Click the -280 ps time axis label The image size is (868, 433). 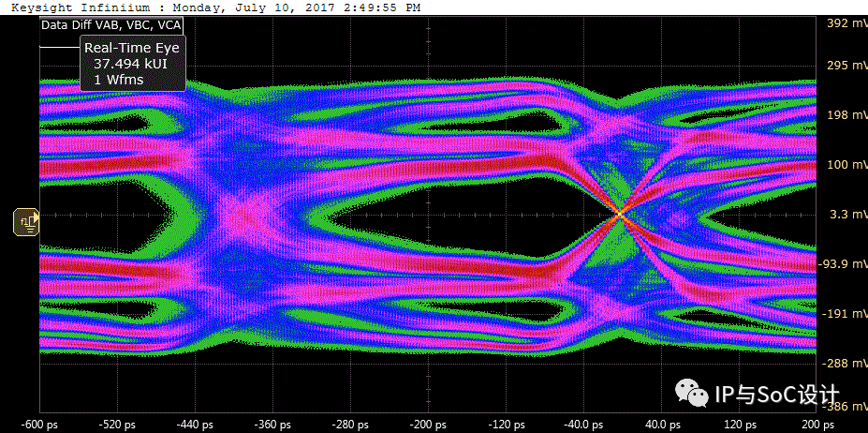(350, 425)
